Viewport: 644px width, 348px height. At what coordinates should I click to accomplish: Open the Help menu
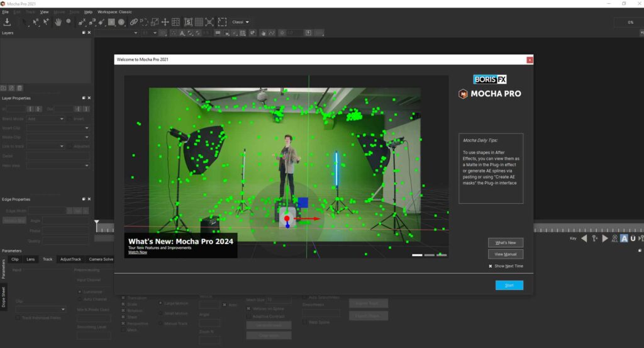(88, 12)
